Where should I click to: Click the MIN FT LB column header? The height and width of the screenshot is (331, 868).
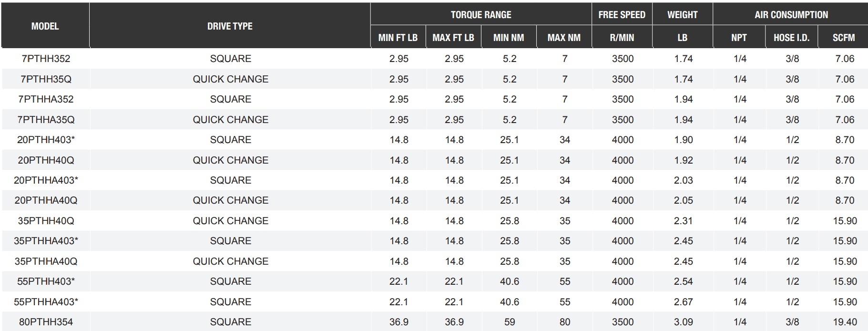(398, 38)
